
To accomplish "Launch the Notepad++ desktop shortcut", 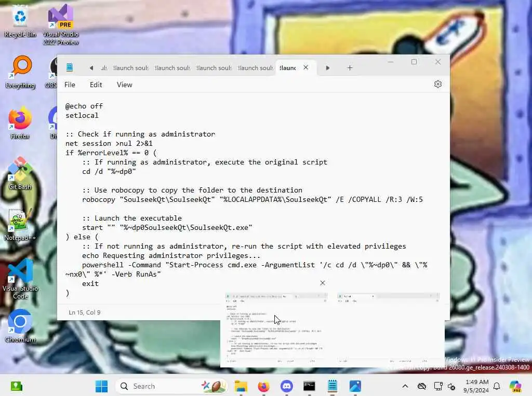I will [x=20, y=224].
